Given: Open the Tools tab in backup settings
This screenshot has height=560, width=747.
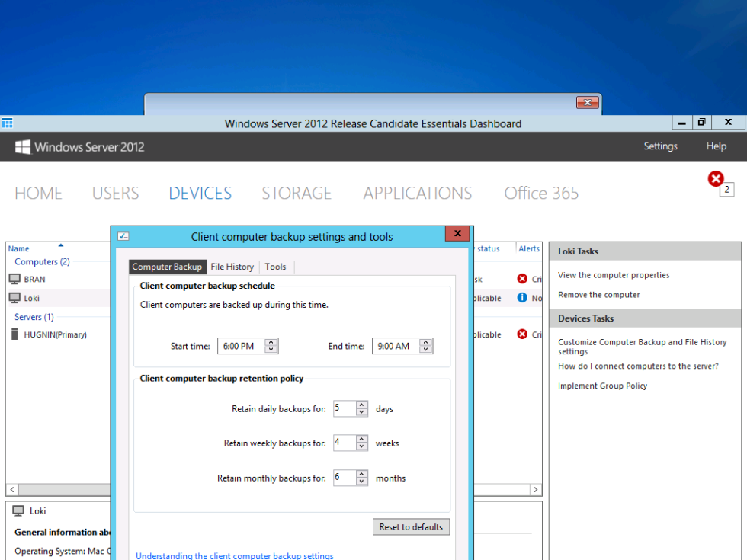Looking at the screenshot, I should tap(275, 267).
